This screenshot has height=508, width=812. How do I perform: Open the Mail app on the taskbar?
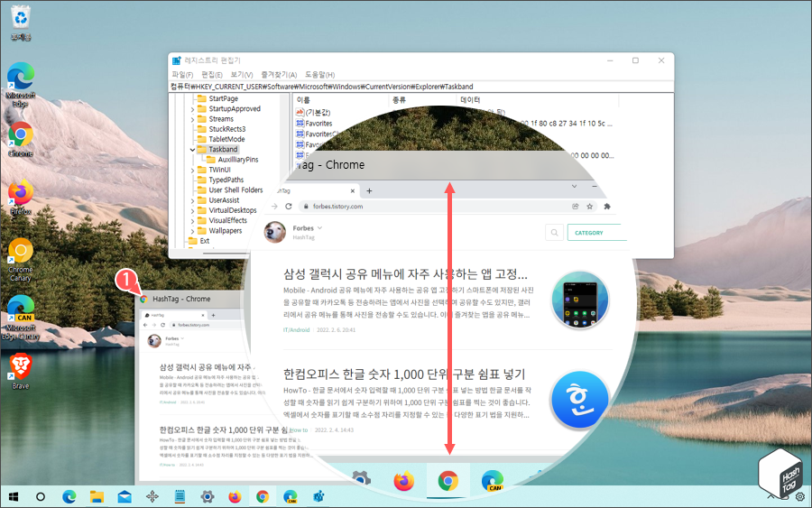(125, 497)
